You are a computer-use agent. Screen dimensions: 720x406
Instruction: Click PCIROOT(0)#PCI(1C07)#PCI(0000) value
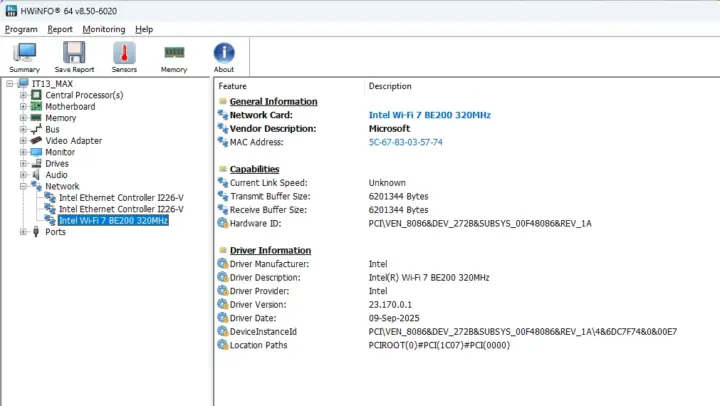coord(439,345)
